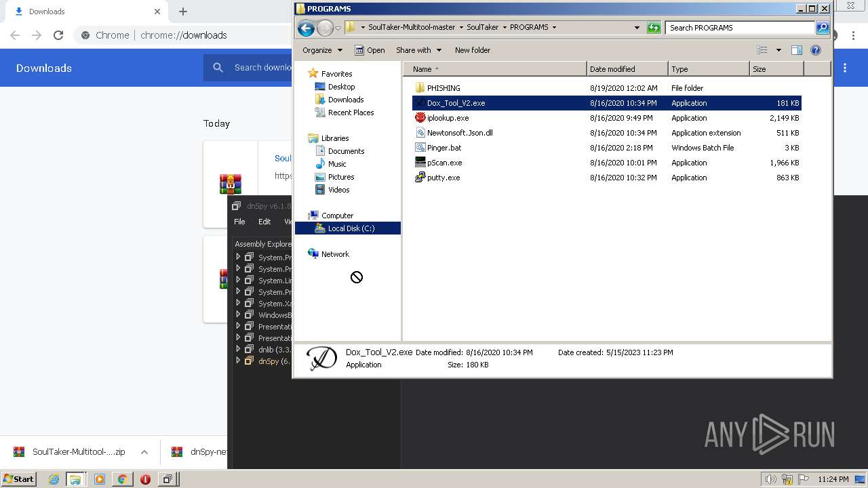The height and width of the screenshot is (488, 868).
Task: Click Chrome reload page icon
Action: (58, 35)
